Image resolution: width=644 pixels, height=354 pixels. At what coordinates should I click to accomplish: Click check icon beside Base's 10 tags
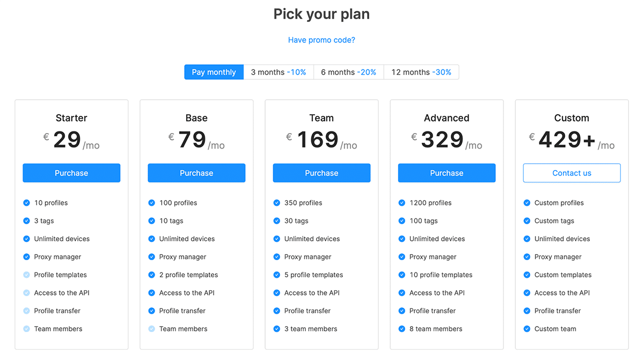click(x=151, y=221)
